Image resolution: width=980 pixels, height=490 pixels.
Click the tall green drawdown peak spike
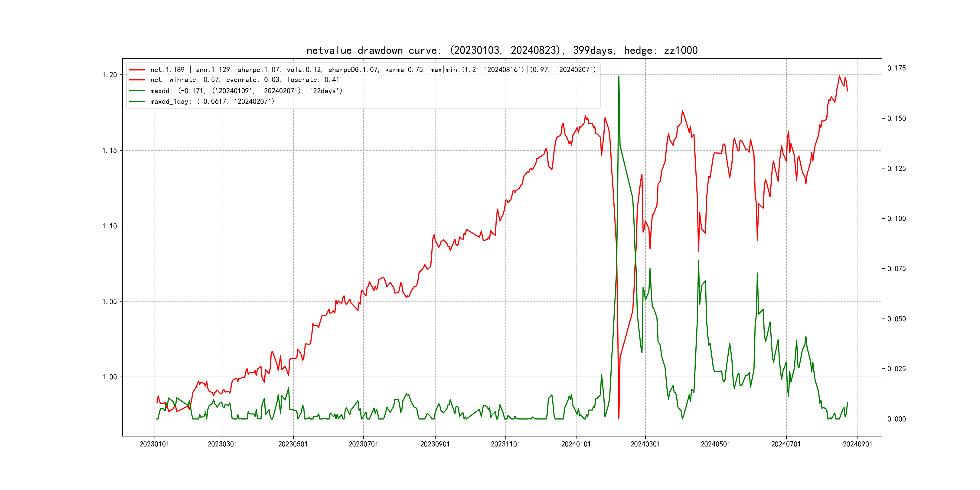[619, 78]
